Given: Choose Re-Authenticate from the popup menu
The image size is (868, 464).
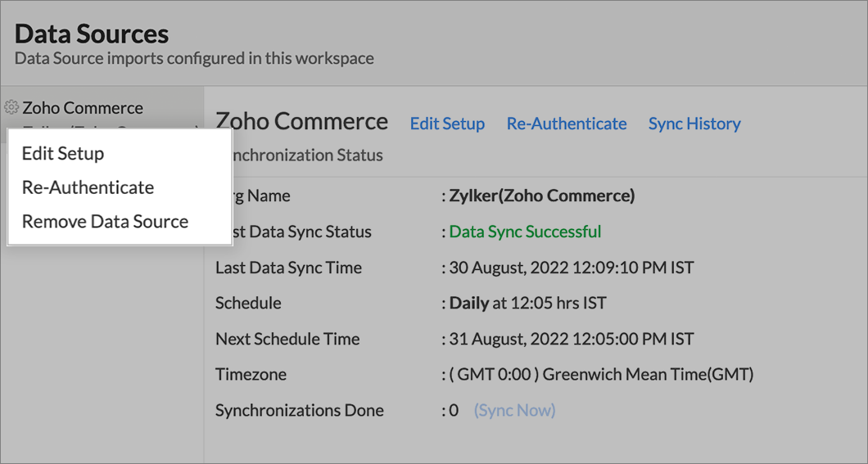Looking at the screenshot, I should click(x=88, y=187).
